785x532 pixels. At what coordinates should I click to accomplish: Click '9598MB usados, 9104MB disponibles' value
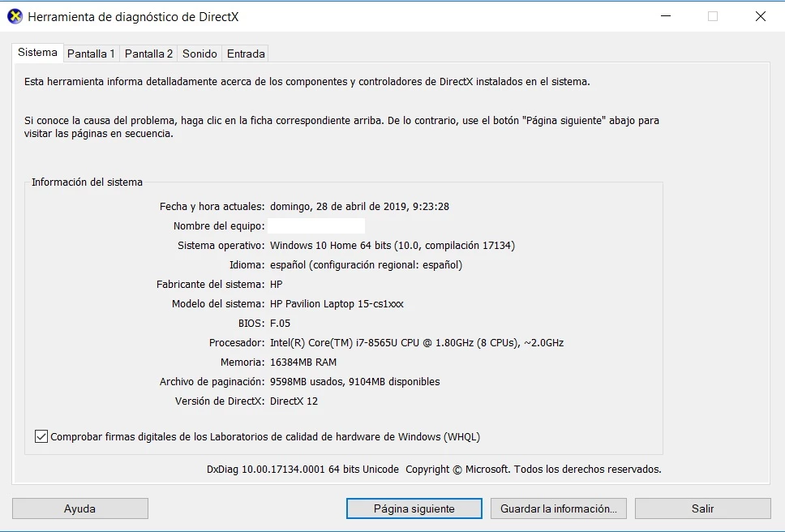click(x=354, y=382)
